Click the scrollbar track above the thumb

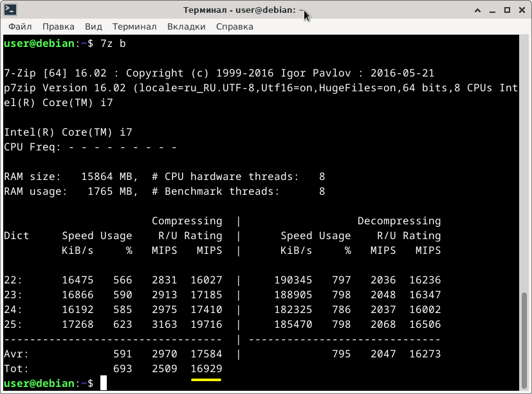524,163
